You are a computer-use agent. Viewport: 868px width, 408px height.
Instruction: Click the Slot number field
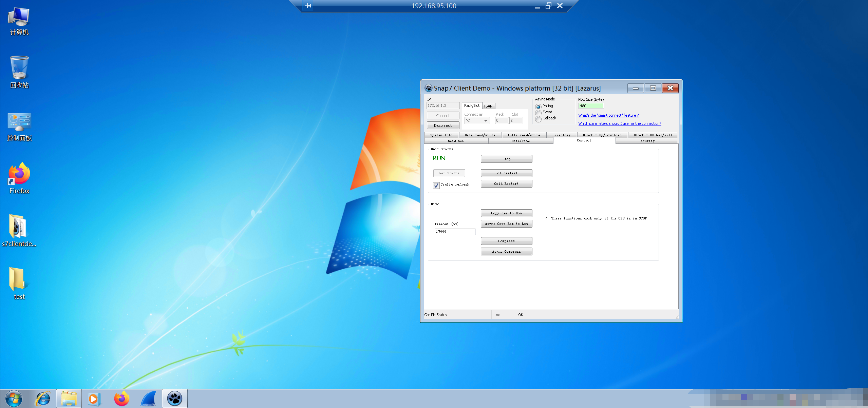[516, 121]
